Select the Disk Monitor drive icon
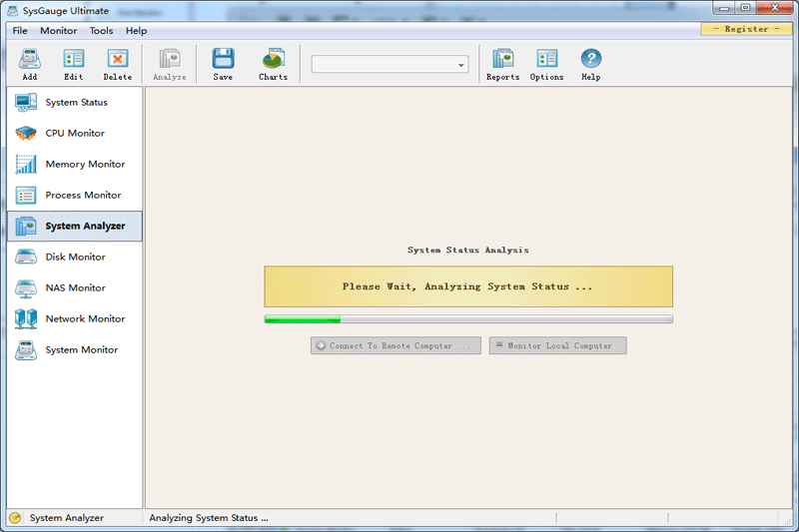This screenshot has height=532, width=799. tap(26, 258)
